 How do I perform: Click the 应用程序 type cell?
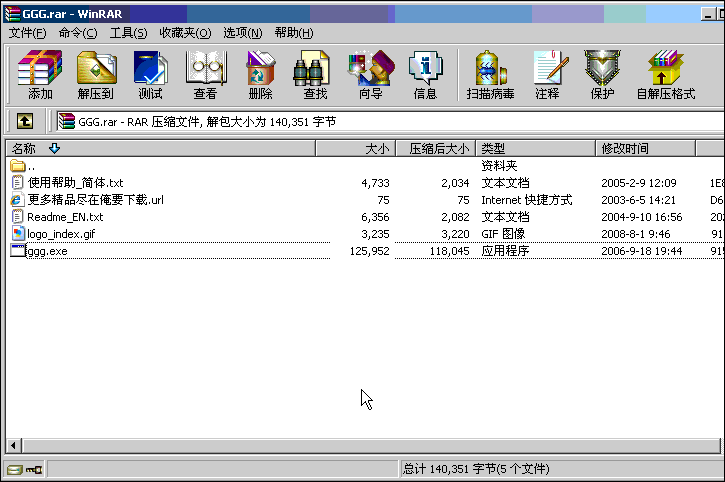[x=505, y=251]
